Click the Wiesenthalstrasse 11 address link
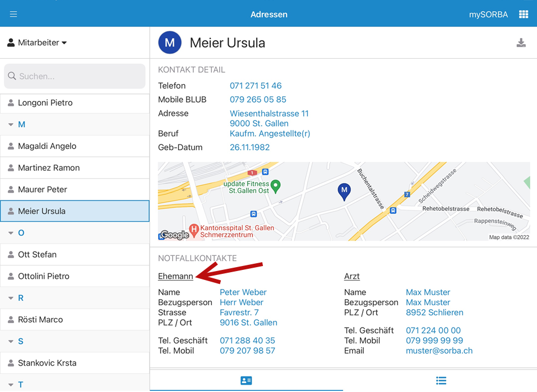 269,113
